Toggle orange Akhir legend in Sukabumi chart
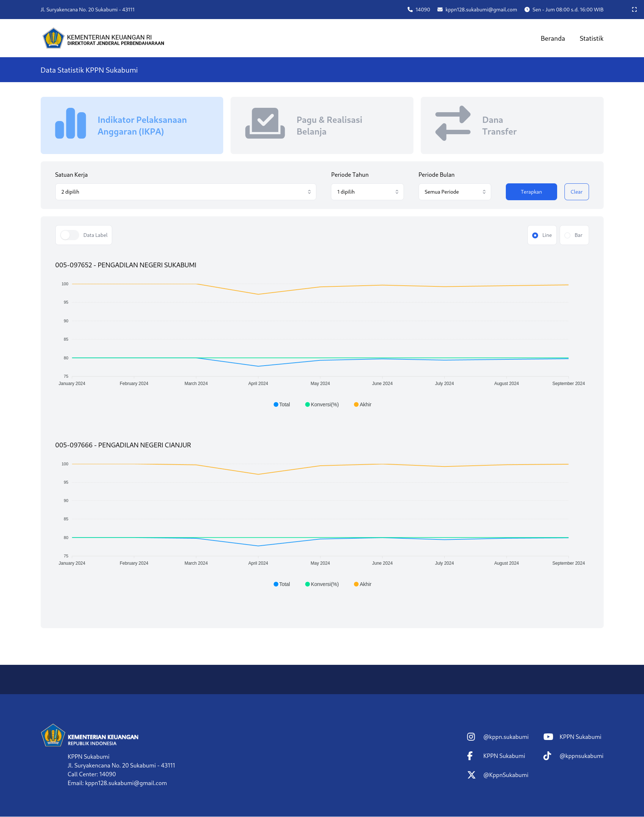 [363, 404]
